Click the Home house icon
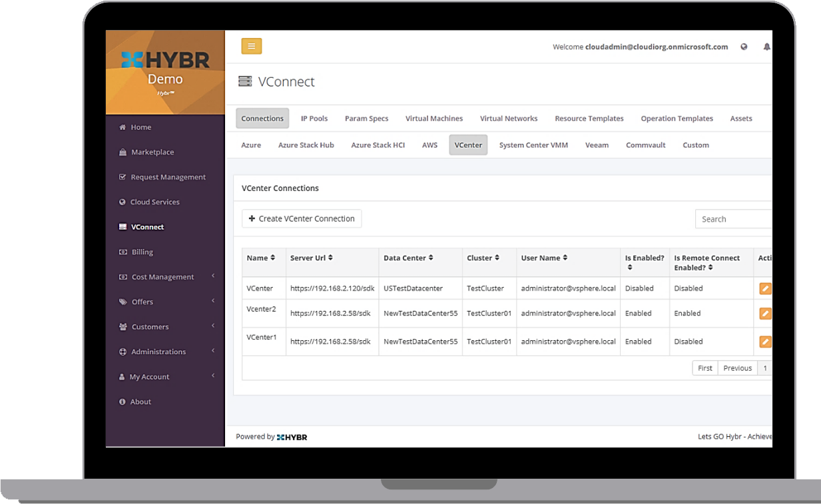821x504 pixels. pos(122,127)
